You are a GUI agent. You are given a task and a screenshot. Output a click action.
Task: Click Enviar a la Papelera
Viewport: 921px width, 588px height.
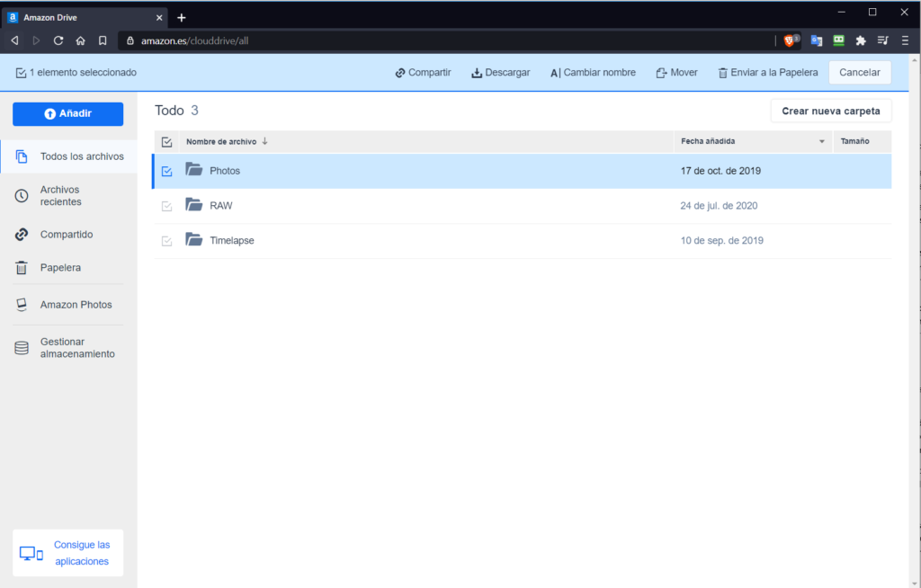[768, 72]
